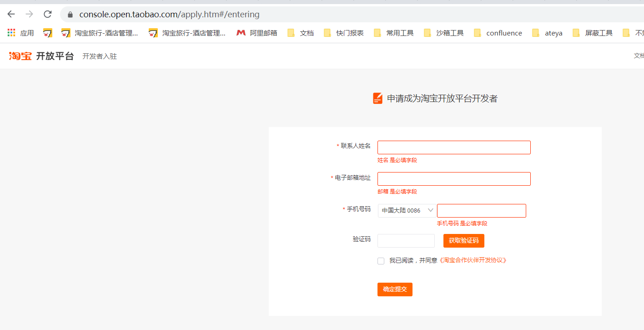
Task: View site info via the lock icon
Action: (x=70, y=15)
